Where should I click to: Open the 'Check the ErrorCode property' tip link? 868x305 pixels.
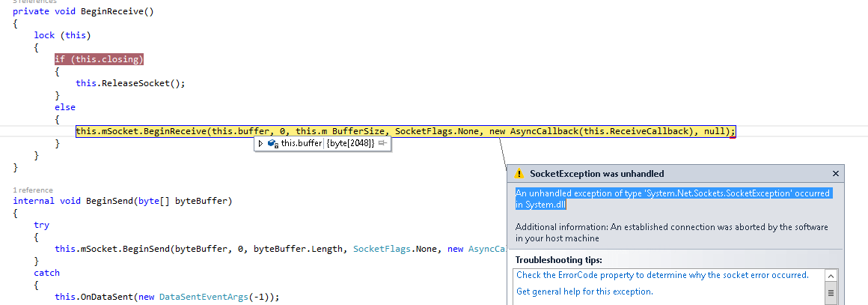coord(663,275)
